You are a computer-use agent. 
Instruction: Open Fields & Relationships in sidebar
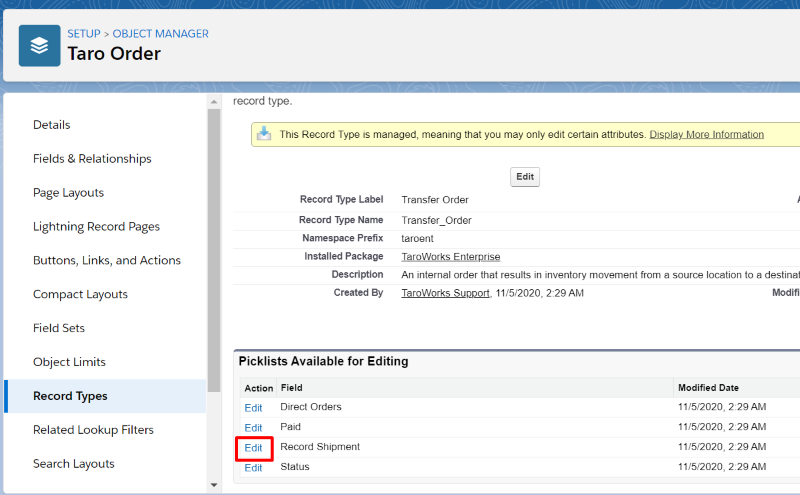[x=92, y=159]
